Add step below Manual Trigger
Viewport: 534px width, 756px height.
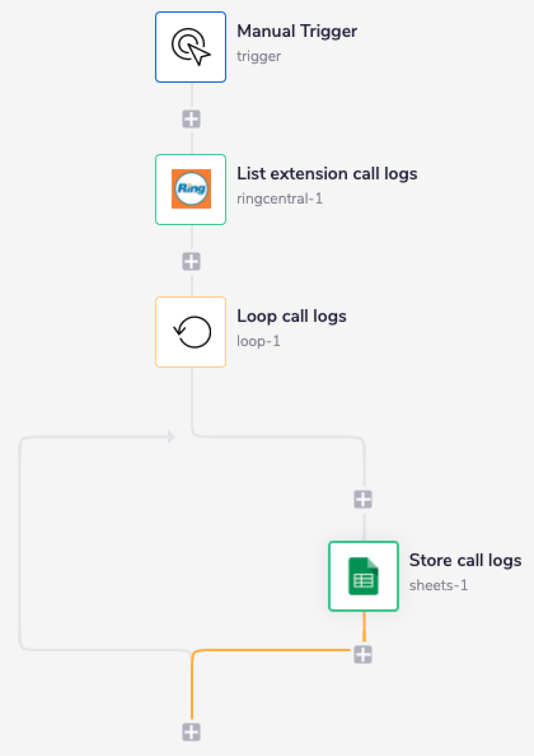click(191, 119)
